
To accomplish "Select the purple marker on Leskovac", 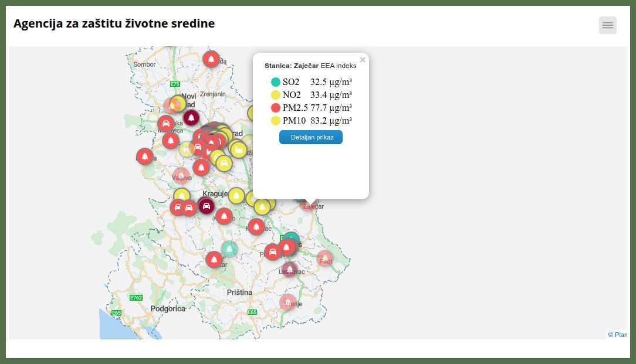I will point(289,270).
